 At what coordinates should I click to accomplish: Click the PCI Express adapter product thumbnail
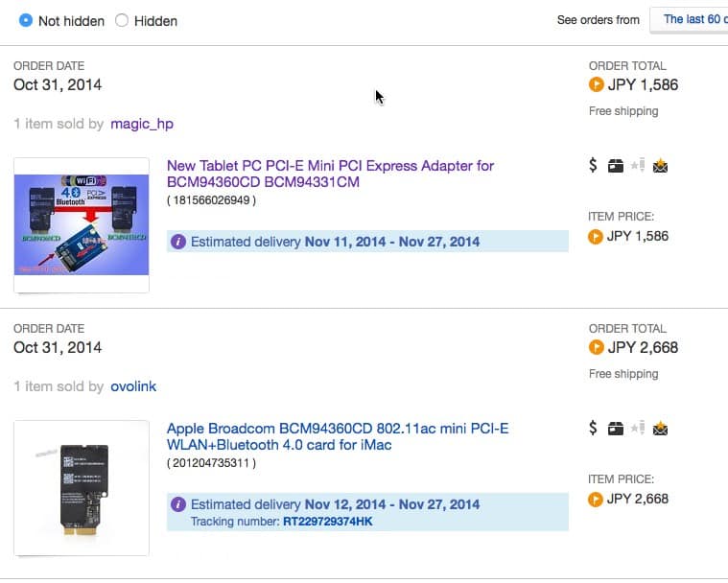coord(82,225)
